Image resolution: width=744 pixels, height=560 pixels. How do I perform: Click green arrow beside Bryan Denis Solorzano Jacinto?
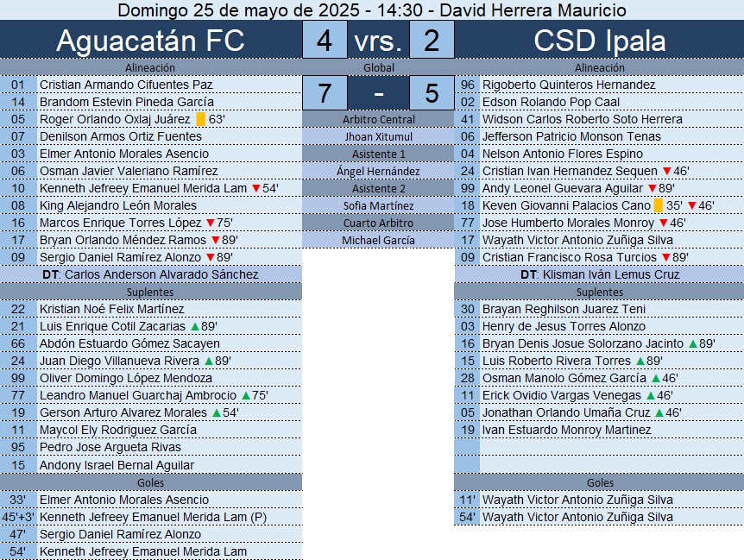coord(691,343)
